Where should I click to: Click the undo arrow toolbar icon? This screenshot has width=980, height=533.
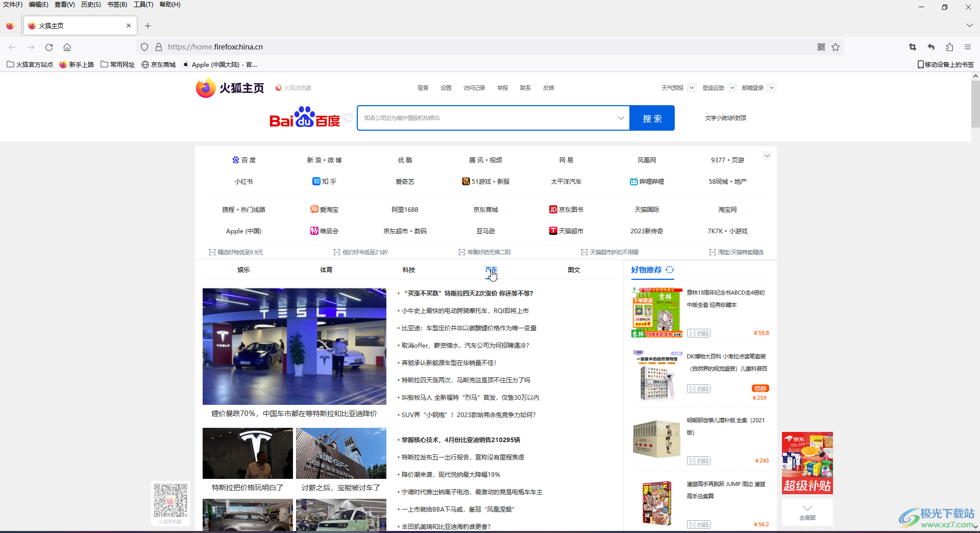(x=931, y=47)
